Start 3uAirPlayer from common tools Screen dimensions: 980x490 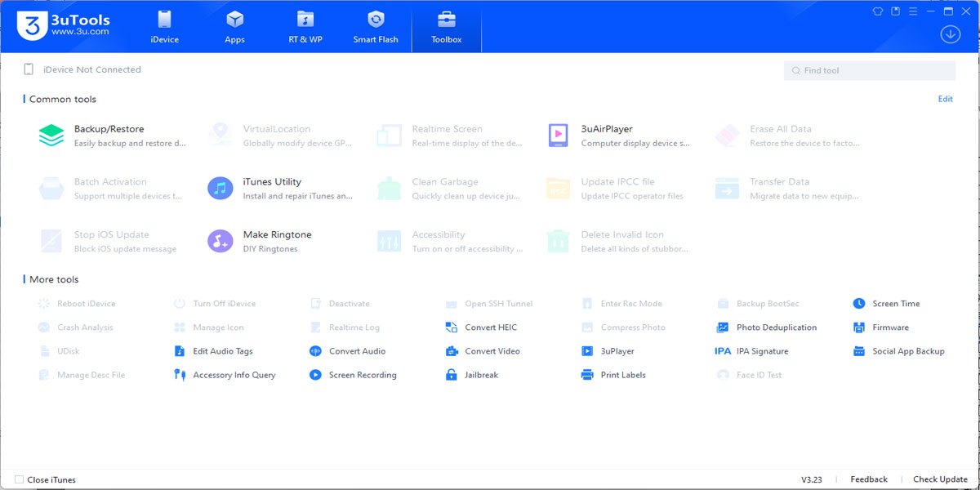click(559, 136)
